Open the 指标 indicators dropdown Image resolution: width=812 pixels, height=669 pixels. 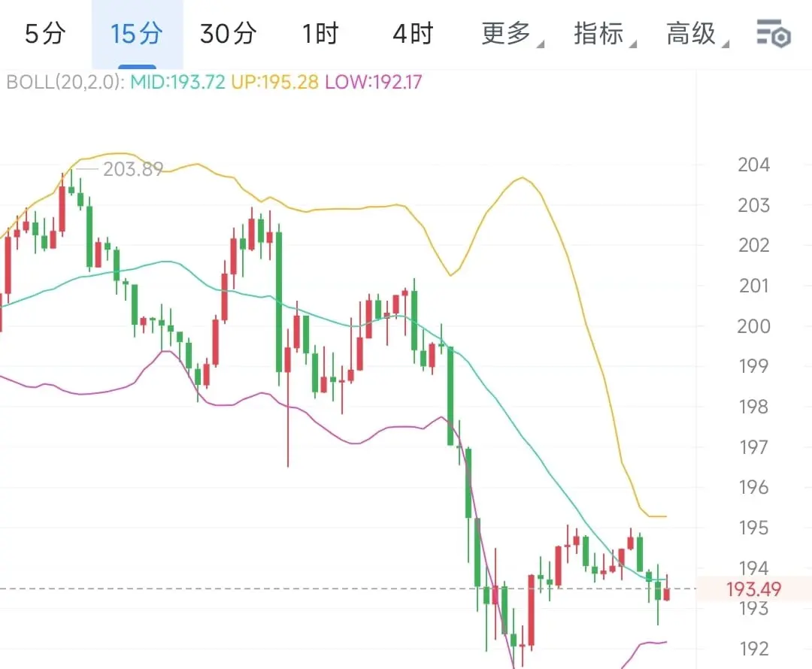600,35
